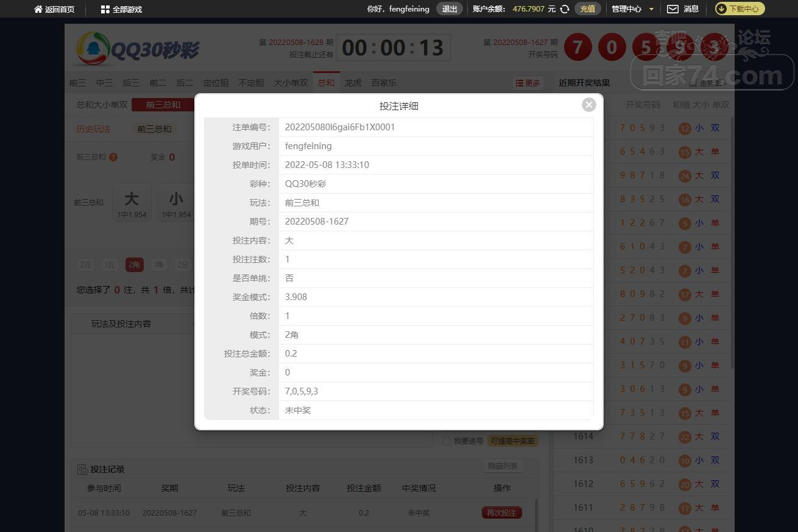Click sum badge 10 in row 1613
798x532 pixels.
pos(685,461)
